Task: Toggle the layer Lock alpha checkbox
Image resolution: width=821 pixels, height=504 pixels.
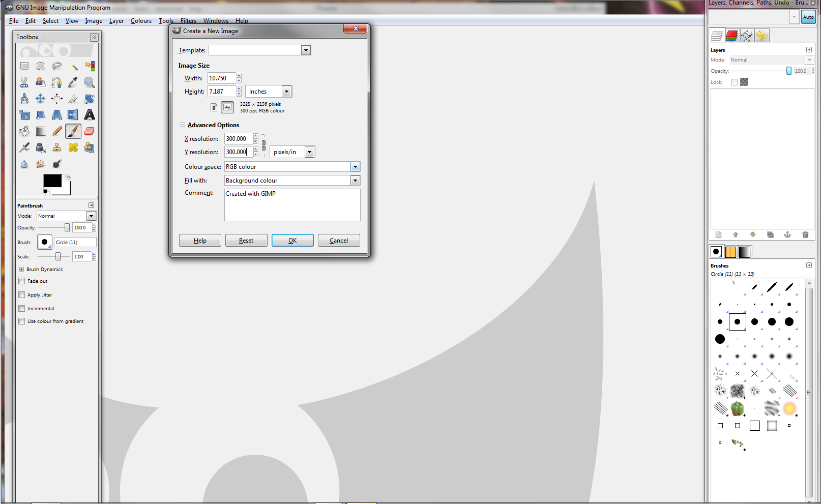Action: (734, 82)
